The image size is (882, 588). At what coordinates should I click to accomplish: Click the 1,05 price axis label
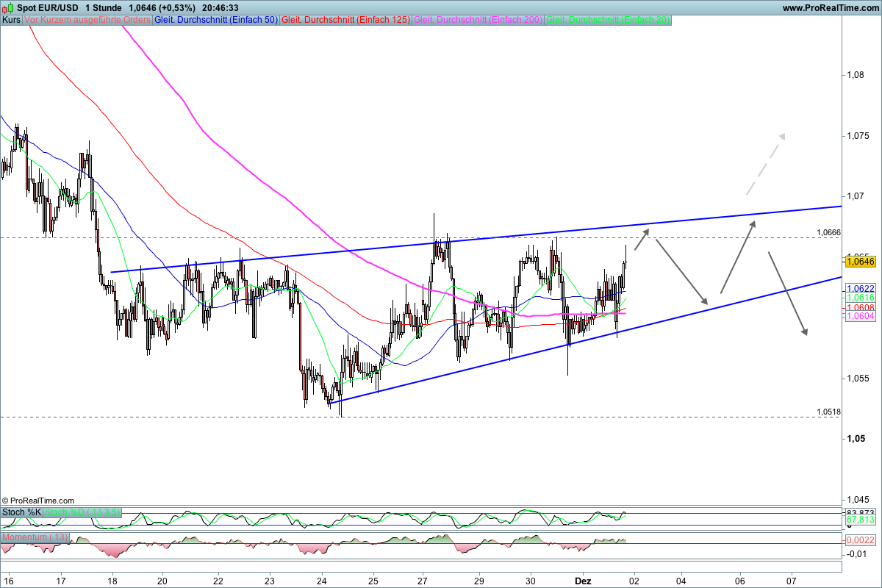tap(855, 439)
